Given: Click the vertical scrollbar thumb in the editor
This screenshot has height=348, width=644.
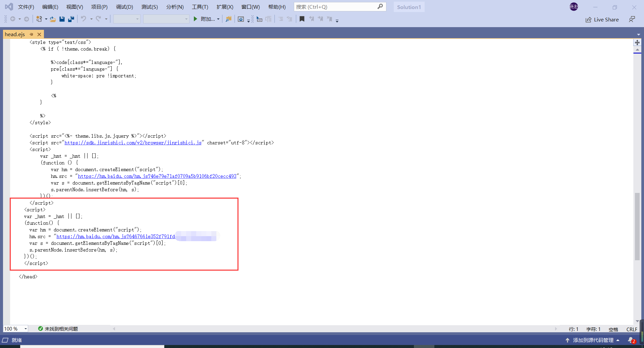Looking at the screenshot, I should (637, 226).
